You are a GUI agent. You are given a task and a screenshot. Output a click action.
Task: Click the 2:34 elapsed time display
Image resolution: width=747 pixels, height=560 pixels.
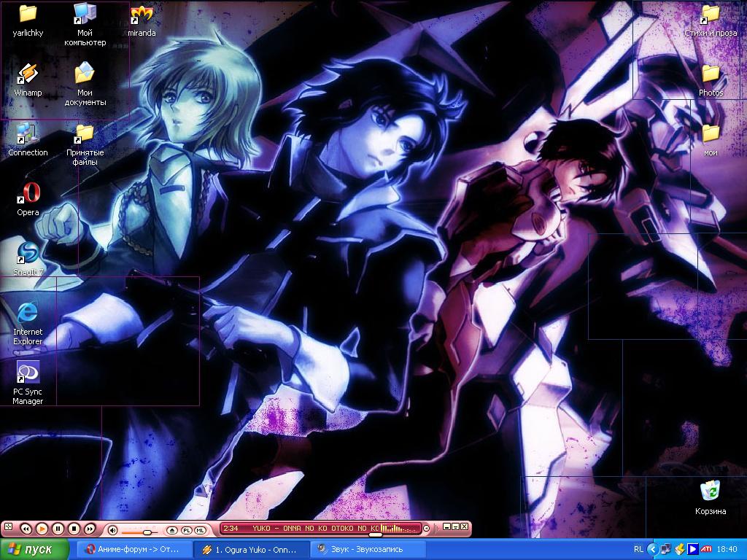coord(231,528)
